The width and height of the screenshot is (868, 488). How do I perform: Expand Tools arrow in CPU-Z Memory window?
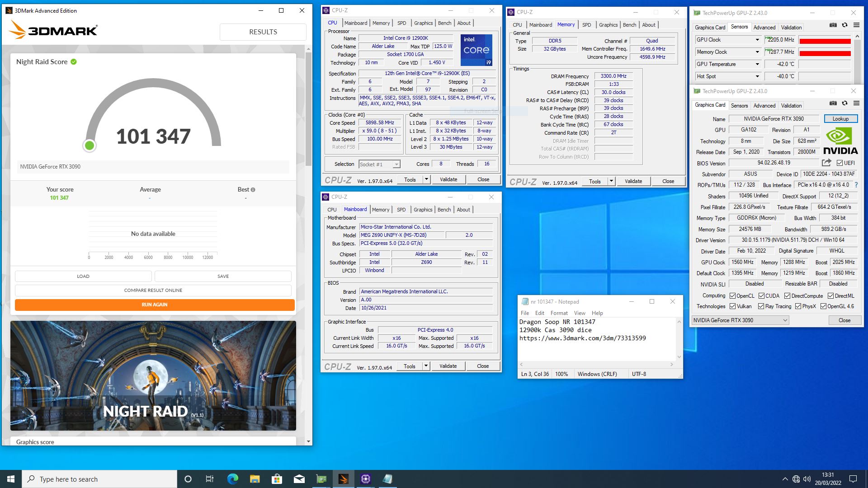(611, 181)
